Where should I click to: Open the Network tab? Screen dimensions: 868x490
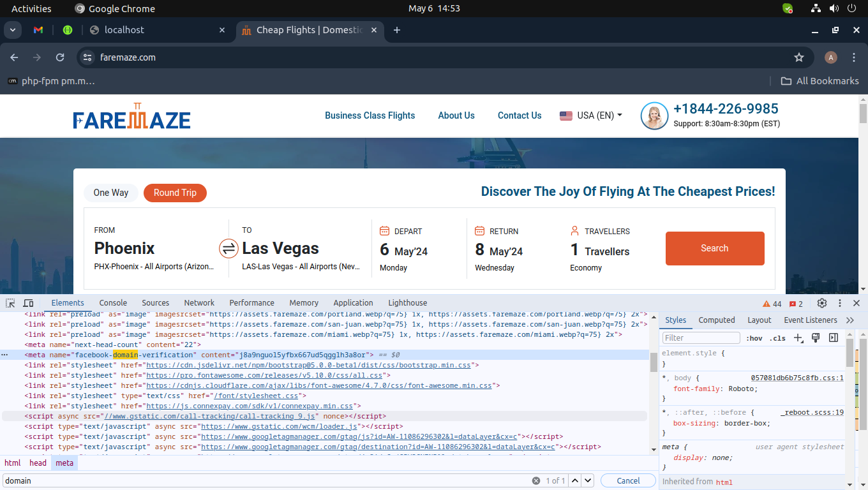point(199,303)
